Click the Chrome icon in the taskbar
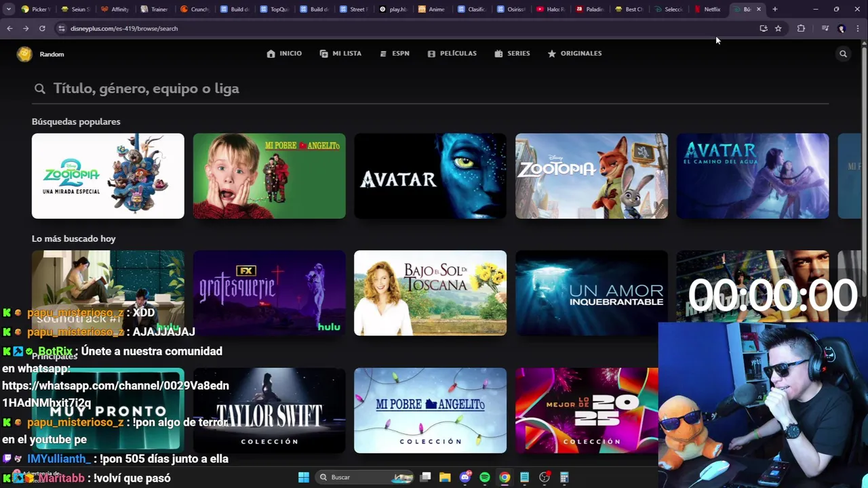868x488 pixels. pyautogui.click(x=505, y=477)
